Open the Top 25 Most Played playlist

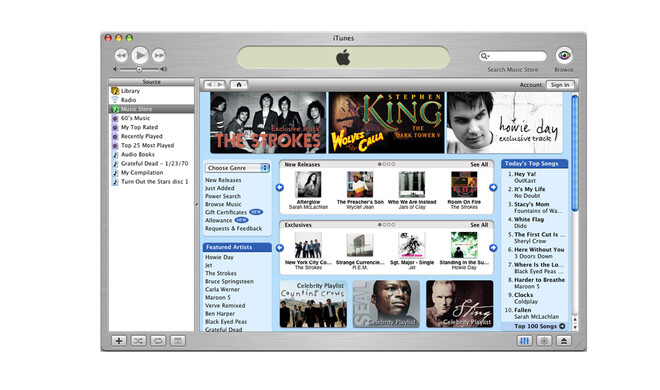(x=152, y=145)
